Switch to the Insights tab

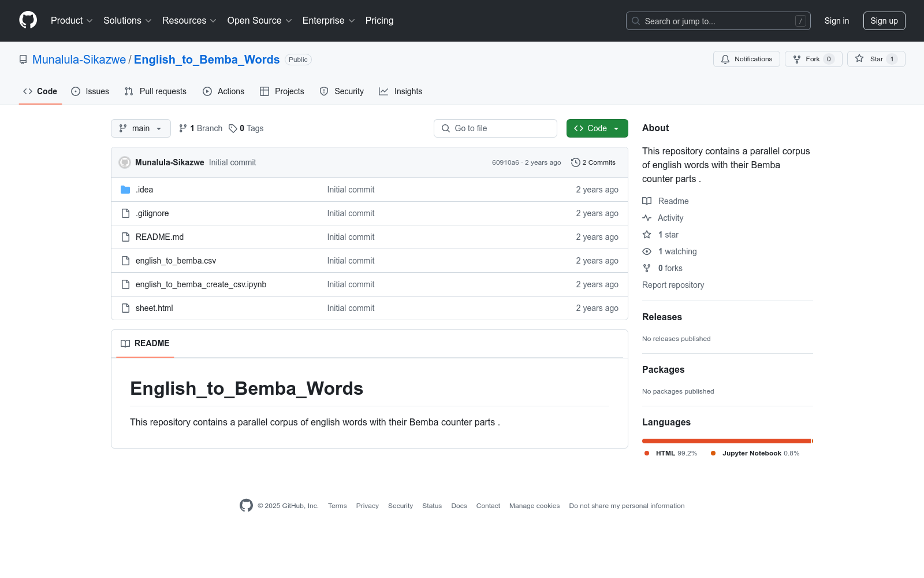(401, 91)
